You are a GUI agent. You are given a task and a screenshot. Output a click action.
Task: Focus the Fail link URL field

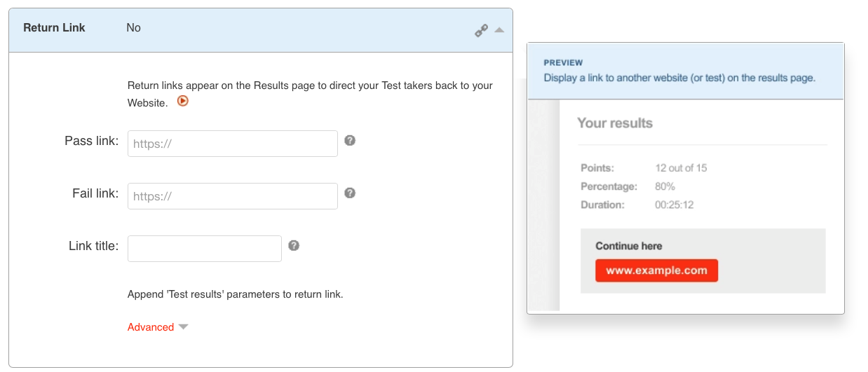click(x=232, y=196)
